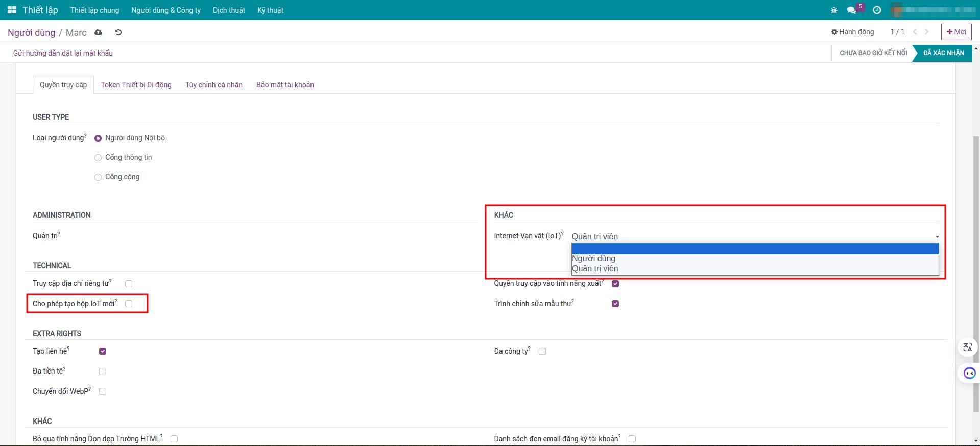Open the "Hành động" actions dropdown
This screenshot has width=980, height=446.
852,32
